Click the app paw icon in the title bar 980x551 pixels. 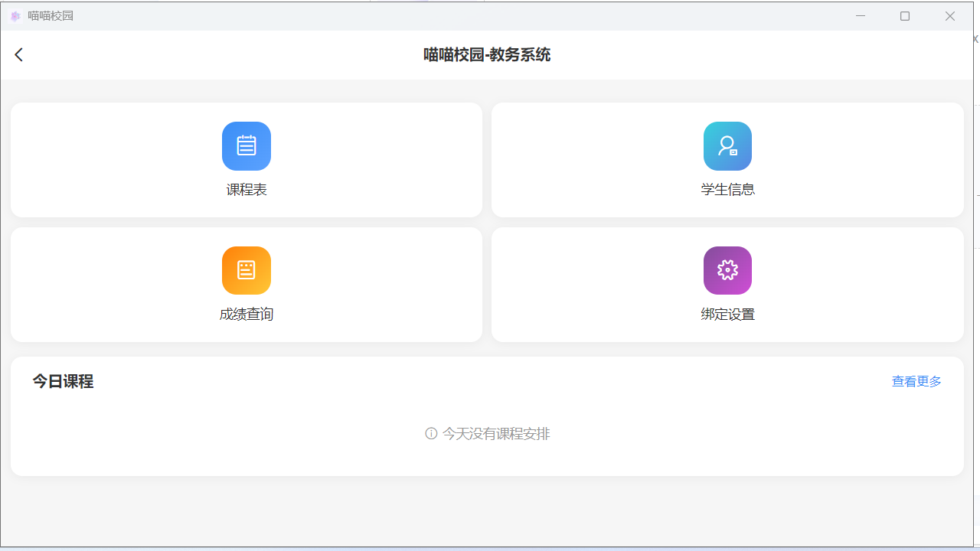point(15,15)
